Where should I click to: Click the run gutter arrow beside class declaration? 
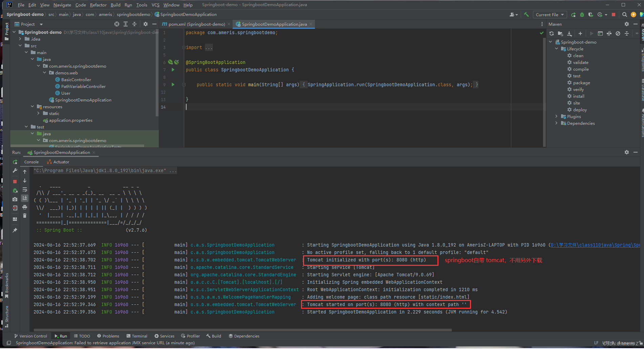click(173, 70)
